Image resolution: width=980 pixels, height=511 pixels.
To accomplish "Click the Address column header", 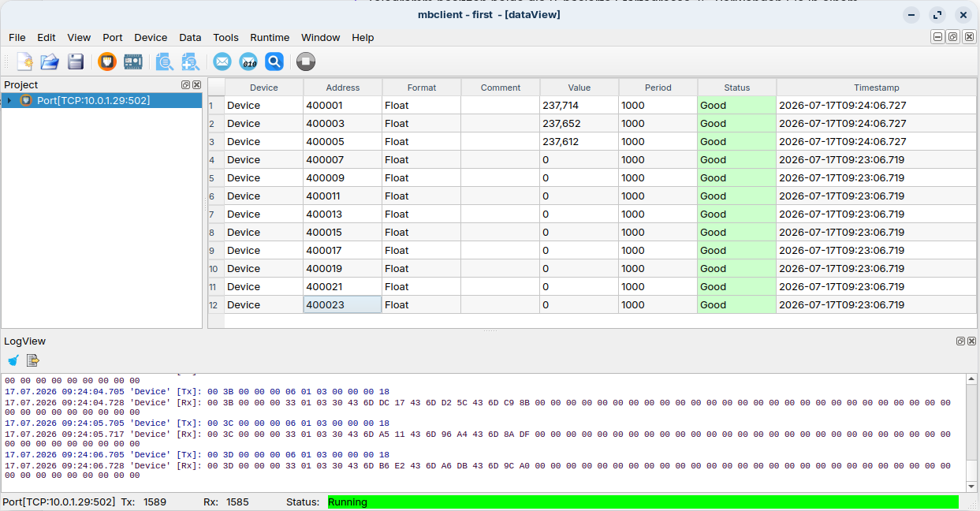I will tap(343, 88).
